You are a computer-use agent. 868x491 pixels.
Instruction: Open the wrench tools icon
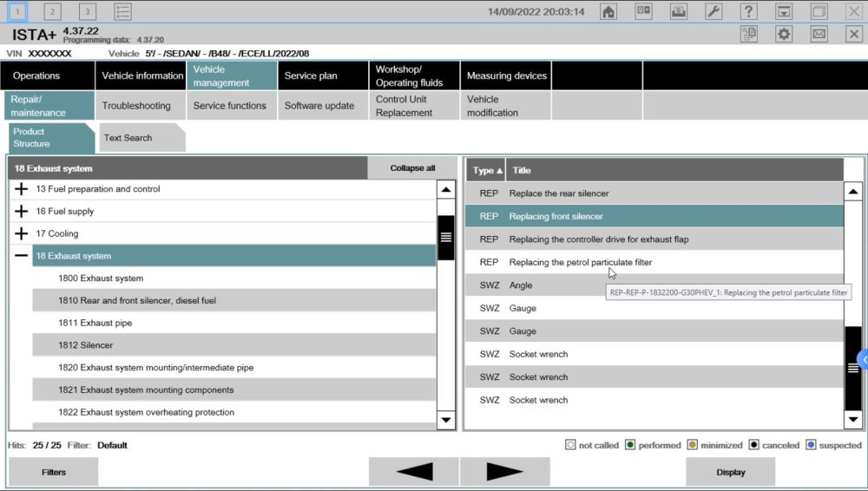[713, 11]
